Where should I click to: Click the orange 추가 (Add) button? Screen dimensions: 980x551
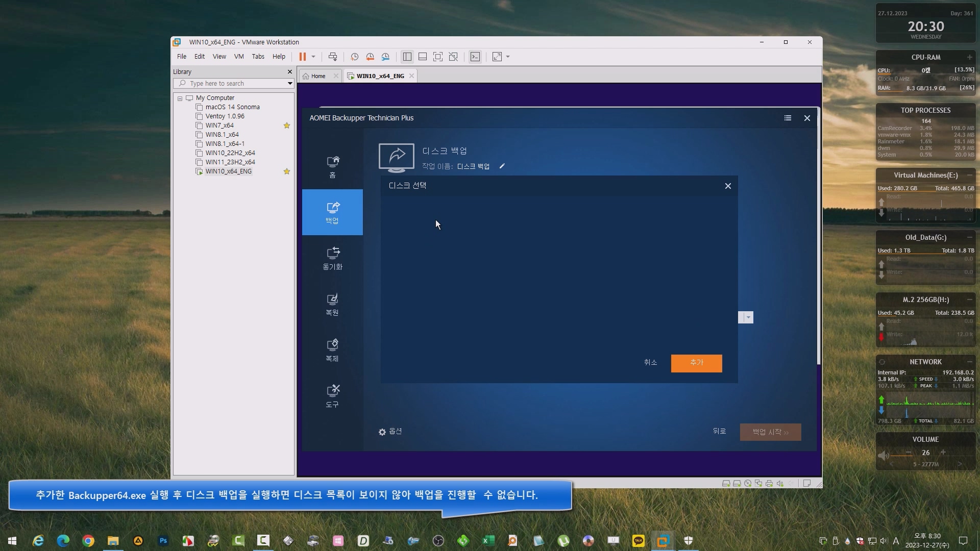696,363
